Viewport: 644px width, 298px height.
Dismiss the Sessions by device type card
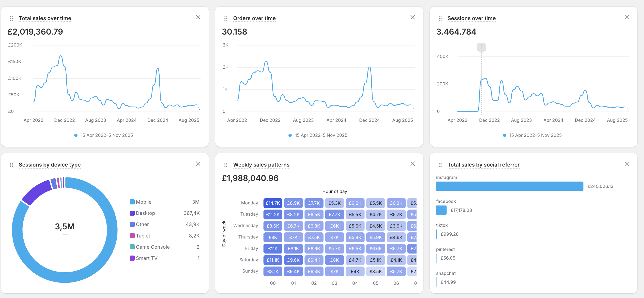point(198,164)
